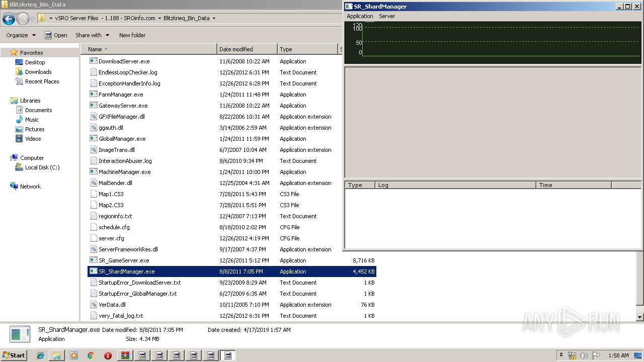Image resolution: width=644 pixels, height=362 pixels.
Task: Click the system clock showing 1:58 AM
Action: coord(618,355)
